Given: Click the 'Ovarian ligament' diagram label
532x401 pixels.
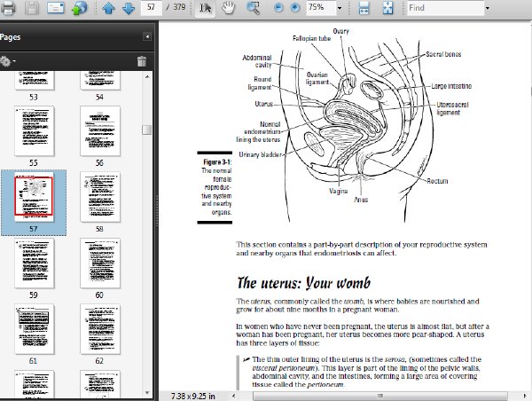Looking at the screenshot, I should (317, 78).
